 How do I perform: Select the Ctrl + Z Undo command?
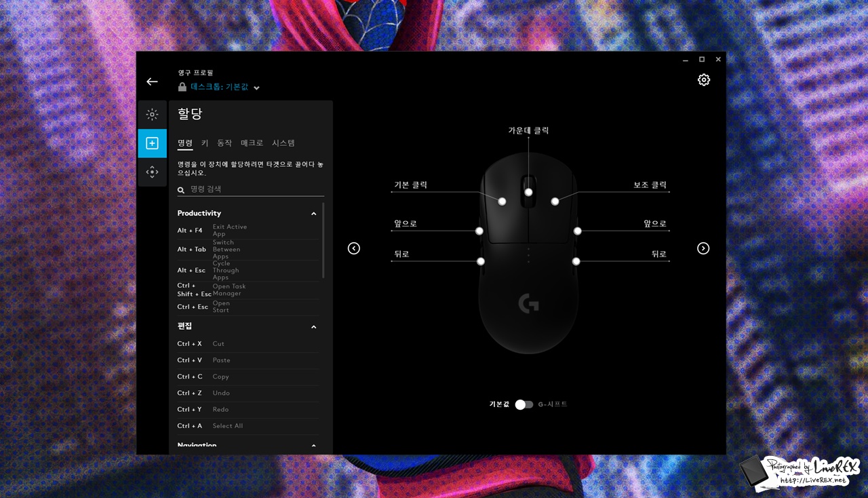[248, 393]
